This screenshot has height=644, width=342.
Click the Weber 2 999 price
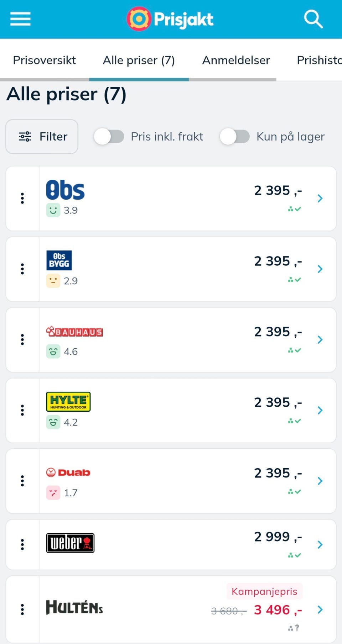coord(278,537)
